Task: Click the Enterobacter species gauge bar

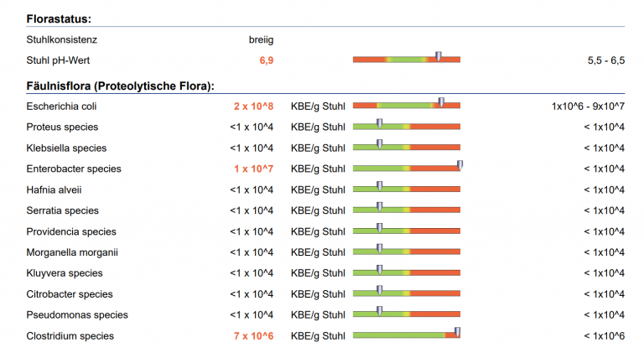Action: click(x=406, y=169)
